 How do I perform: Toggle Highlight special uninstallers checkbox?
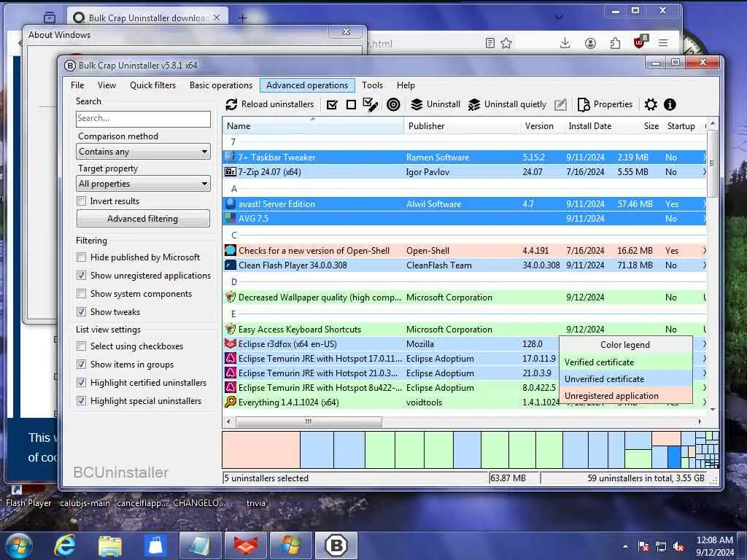[x=82, y=401]
